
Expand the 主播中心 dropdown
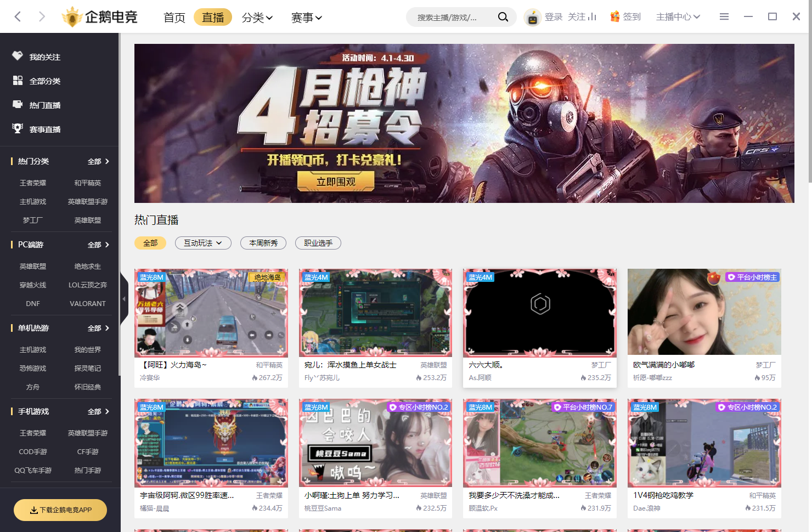coord(678,17)
